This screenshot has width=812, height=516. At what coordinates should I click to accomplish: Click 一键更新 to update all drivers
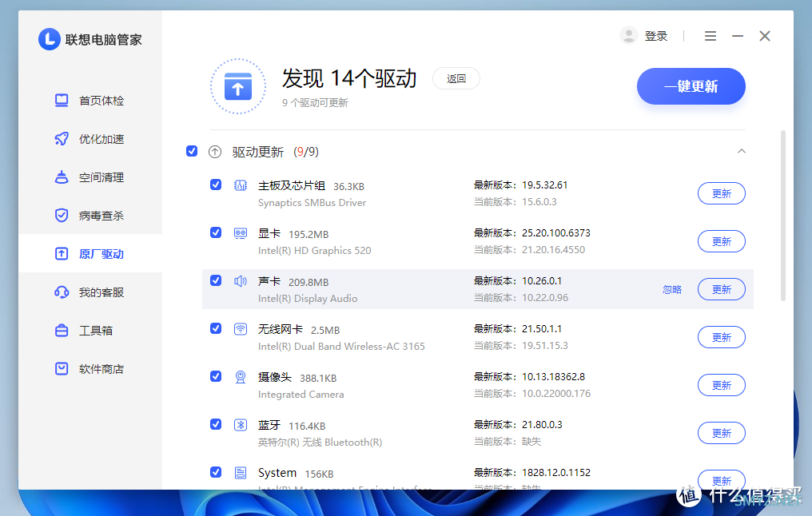pyautogui.click(x=691, y=86)
